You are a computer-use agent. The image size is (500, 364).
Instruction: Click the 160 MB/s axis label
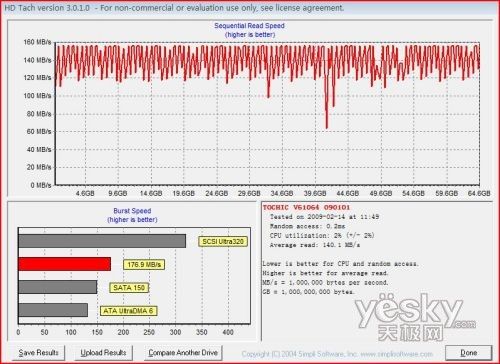pyautogui.click(x=37, y=42)
